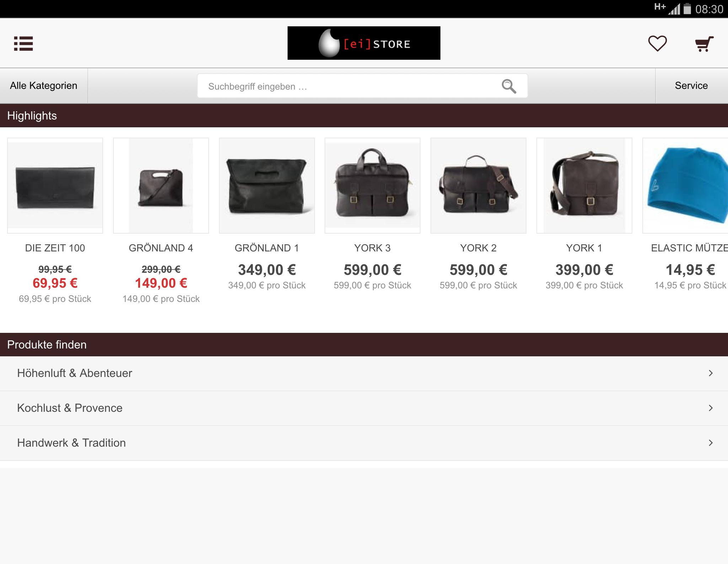Click the search magnifier icon

point(509,86)
